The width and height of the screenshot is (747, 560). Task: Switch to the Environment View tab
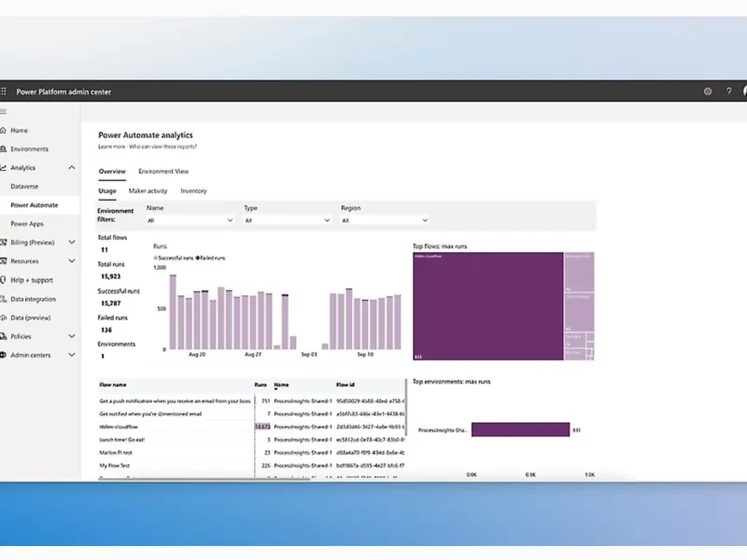click(x=163, y=172)
